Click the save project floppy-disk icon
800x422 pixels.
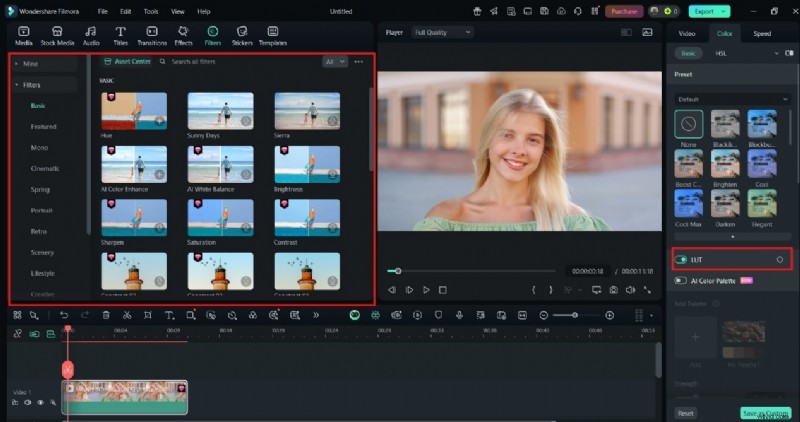(544, 11)
